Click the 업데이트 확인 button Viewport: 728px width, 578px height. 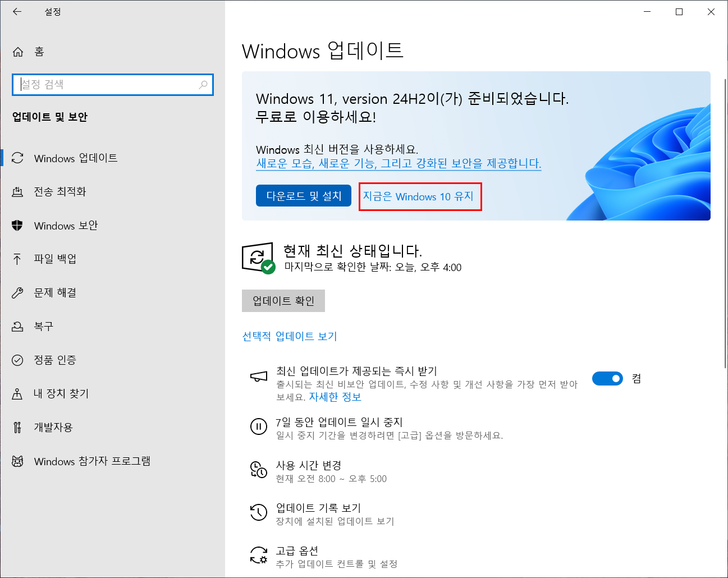tap(283, 301)
